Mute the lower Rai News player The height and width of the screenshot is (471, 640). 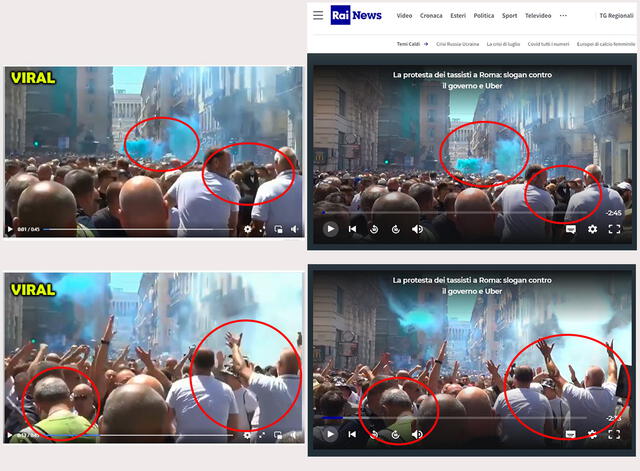417,434
